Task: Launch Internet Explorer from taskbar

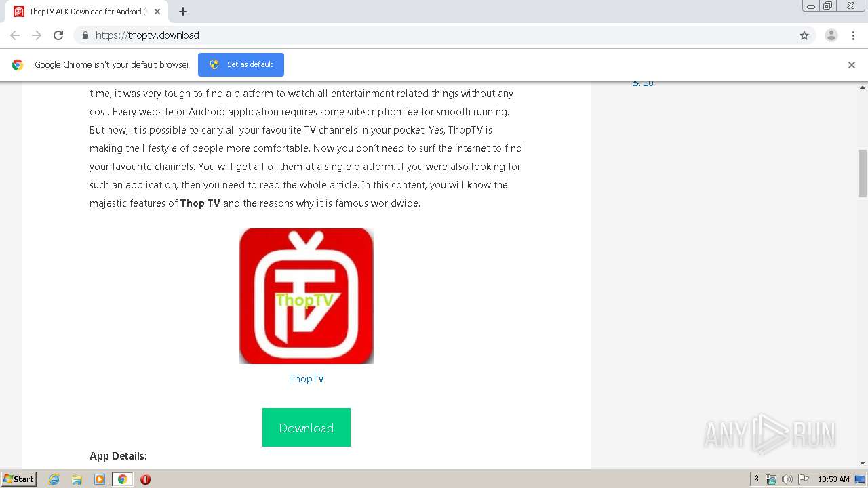Action: coord(54,479)
